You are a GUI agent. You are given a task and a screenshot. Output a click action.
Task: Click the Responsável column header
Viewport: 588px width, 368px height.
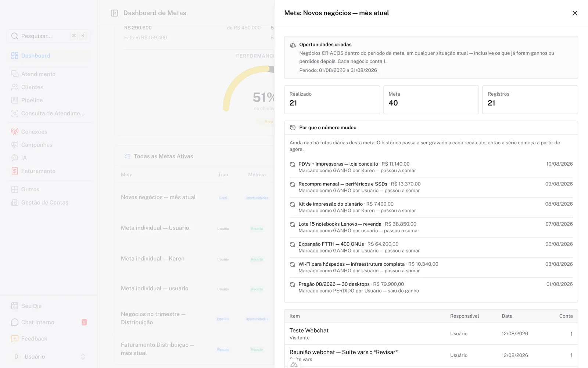pyautogui.click(x=465, y=316)
